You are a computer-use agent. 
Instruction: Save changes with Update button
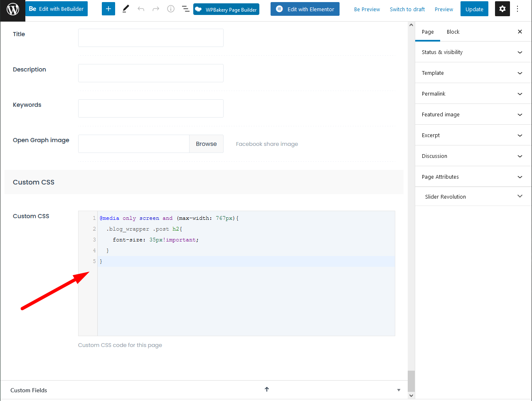[474, 9]
